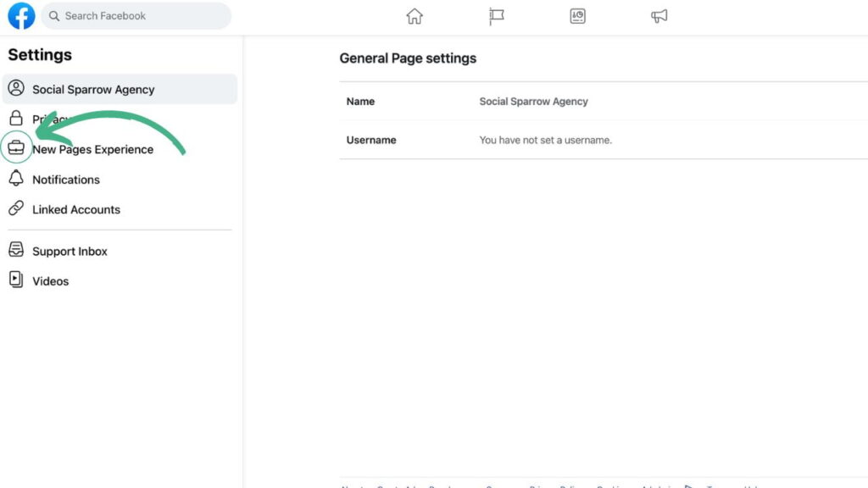Click the Facebook logo icon
The image size is (868, 488).
[21, 15]
